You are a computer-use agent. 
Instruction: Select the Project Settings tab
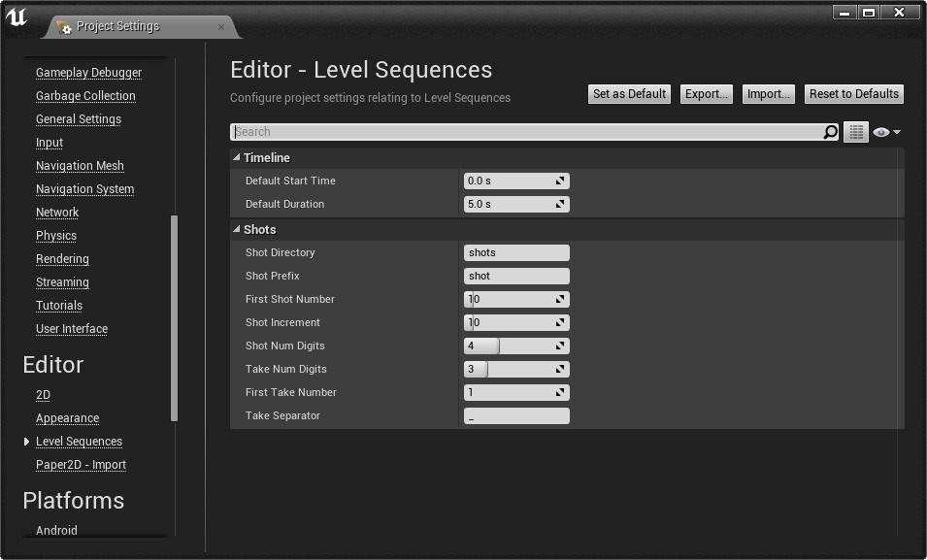tap(118, 27)
